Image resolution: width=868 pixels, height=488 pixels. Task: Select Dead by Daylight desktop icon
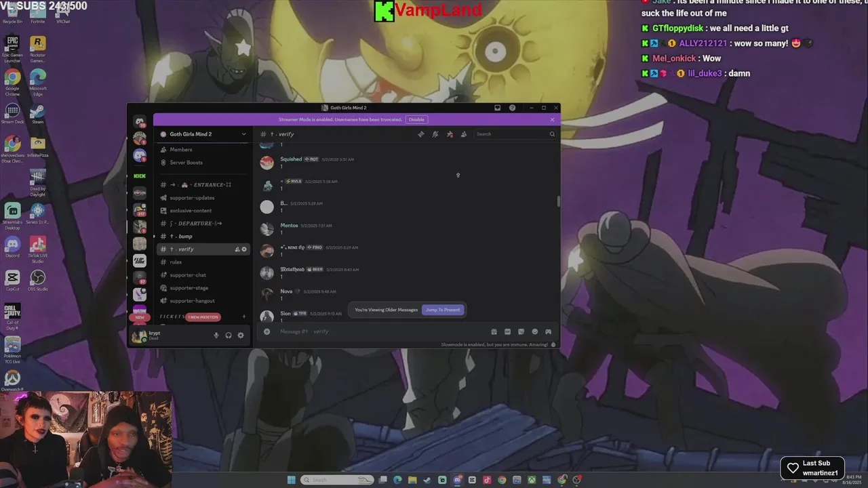click(x=38, y=182)
